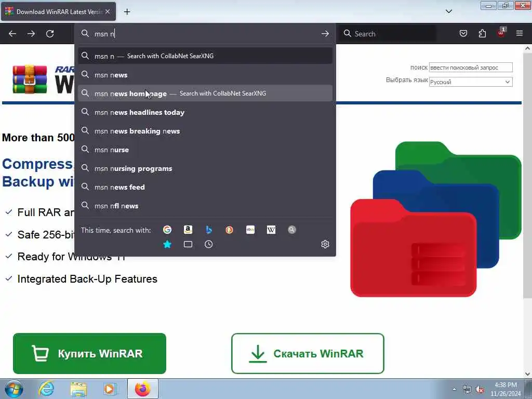Choose suggestion 'msn news breaking news'

[x=205, y=130]
